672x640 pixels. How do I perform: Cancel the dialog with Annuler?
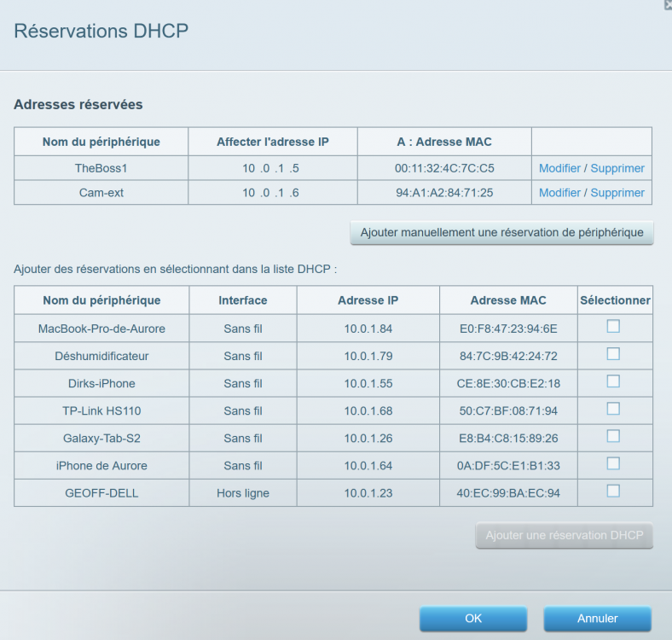pyautogui.click(x=597, y=619)
